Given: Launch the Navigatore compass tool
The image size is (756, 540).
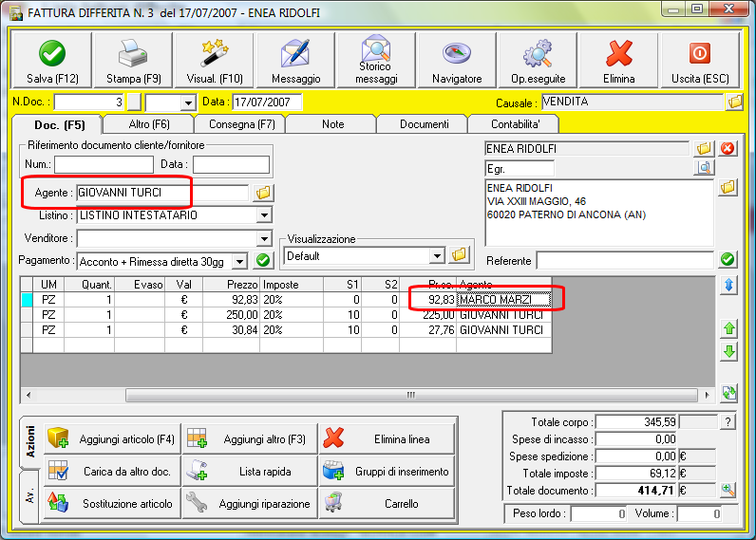Looking at the screenshot, I should coord(457,61).
